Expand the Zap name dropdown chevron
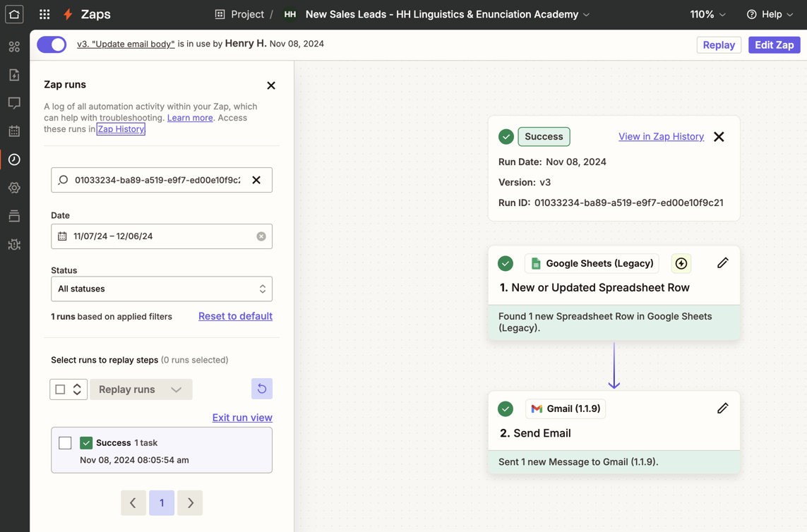The height and width of the screenshot is (532, 807). 586,15
